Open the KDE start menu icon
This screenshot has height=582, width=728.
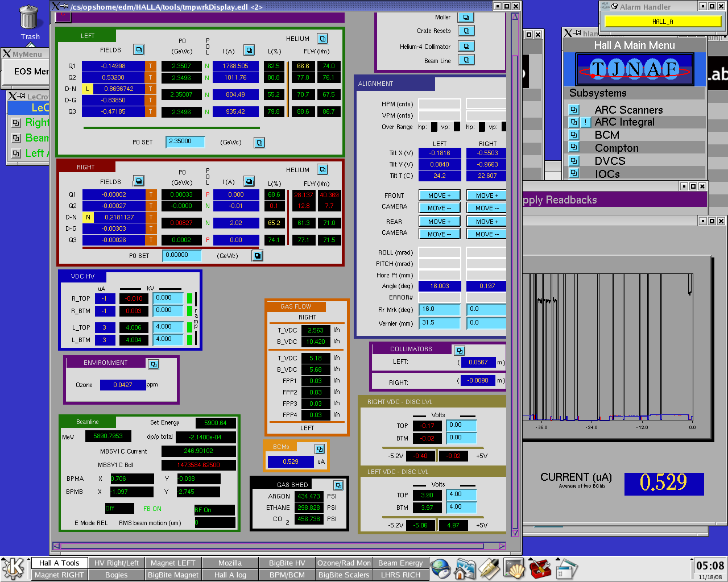[x=14, y=568]
